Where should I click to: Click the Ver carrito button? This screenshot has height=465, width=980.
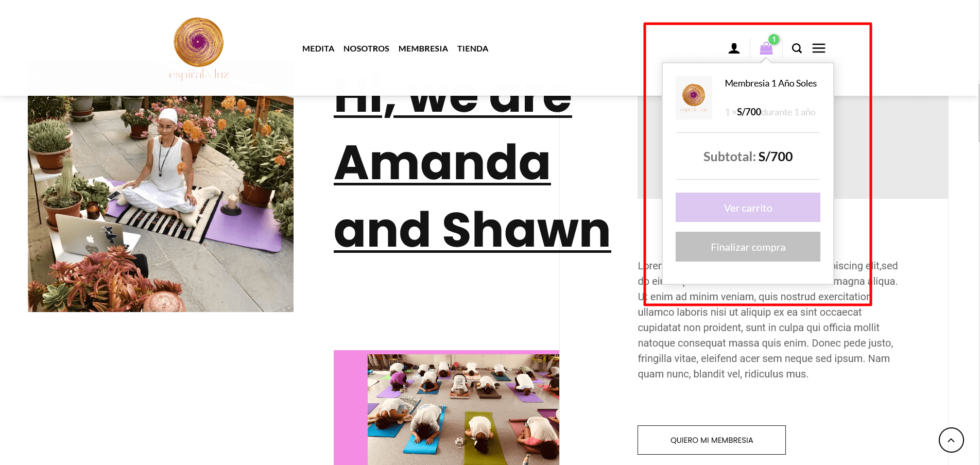748,208
